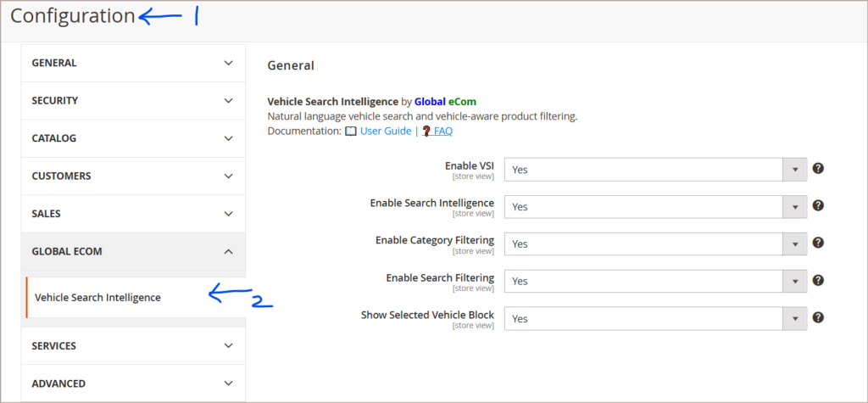
Task: Open the Show Selected Vehicle Block dropdown
Action: click(x=655, y=319)
